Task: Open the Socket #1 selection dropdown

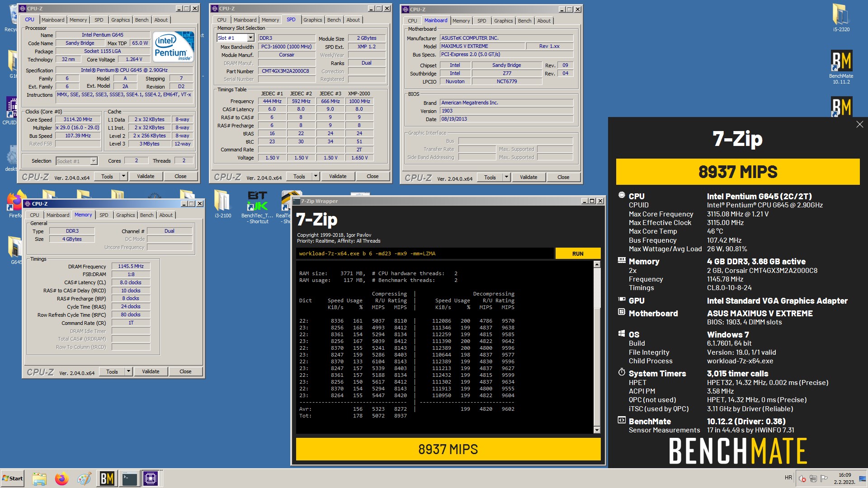Action: tap(94, 161)
